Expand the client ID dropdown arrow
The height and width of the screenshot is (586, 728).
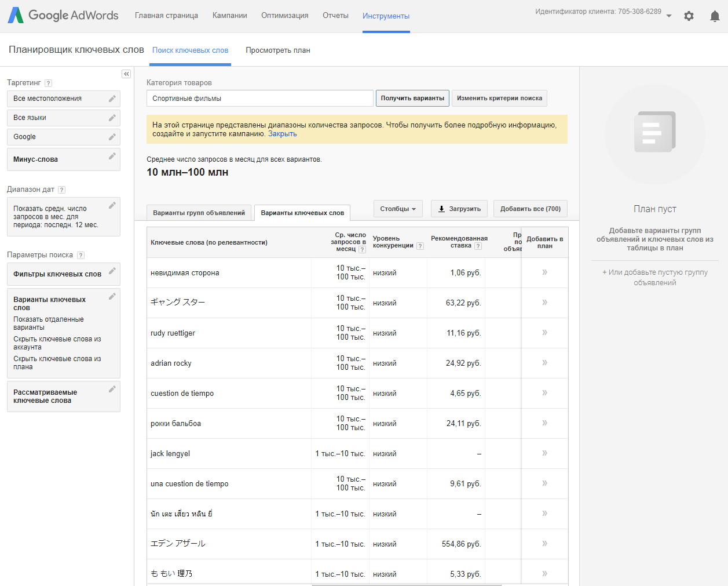click(x=669, y=16)
